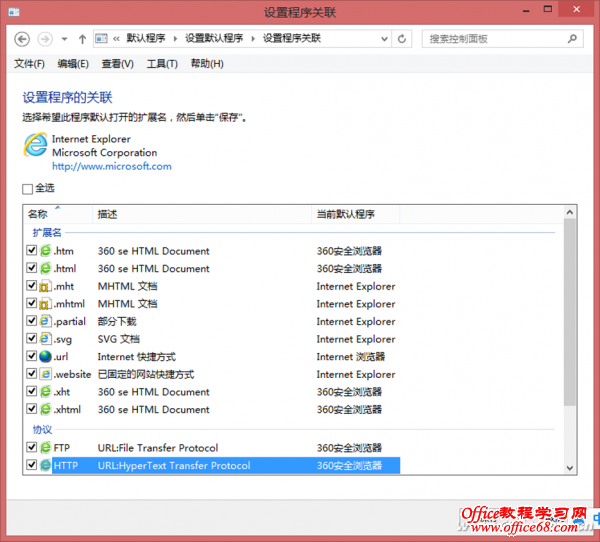Screen dimensions: 600x542
Task: Click the list scrollbar up arrow
Action: click(569, 212)
